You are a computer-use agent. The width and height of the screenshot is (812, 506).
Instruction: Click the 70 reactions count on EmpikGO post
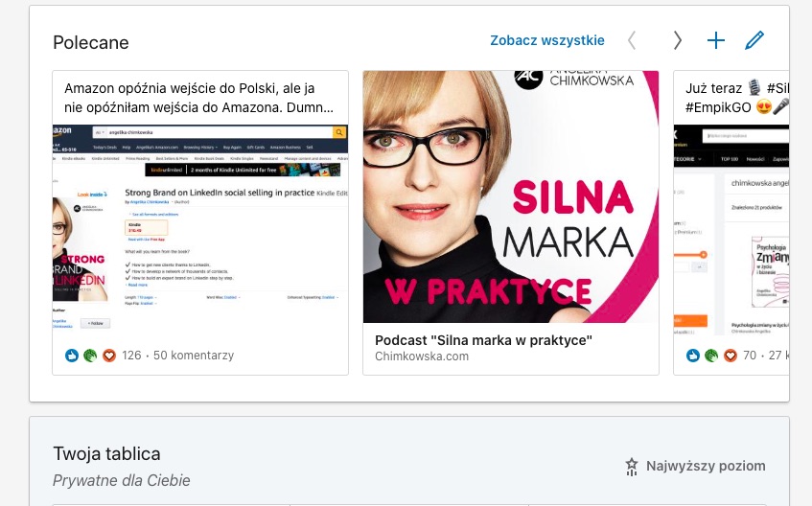[750, 356]
